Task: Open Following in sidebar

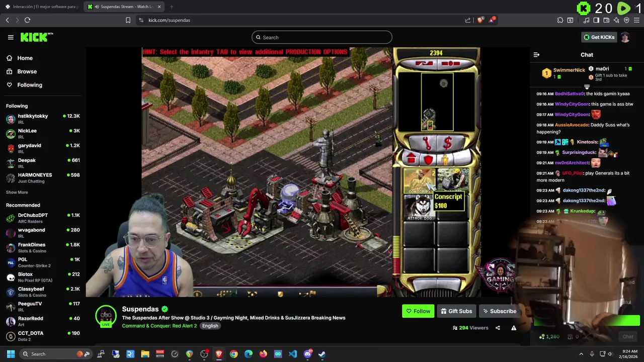Action: [x=30, y=85]
